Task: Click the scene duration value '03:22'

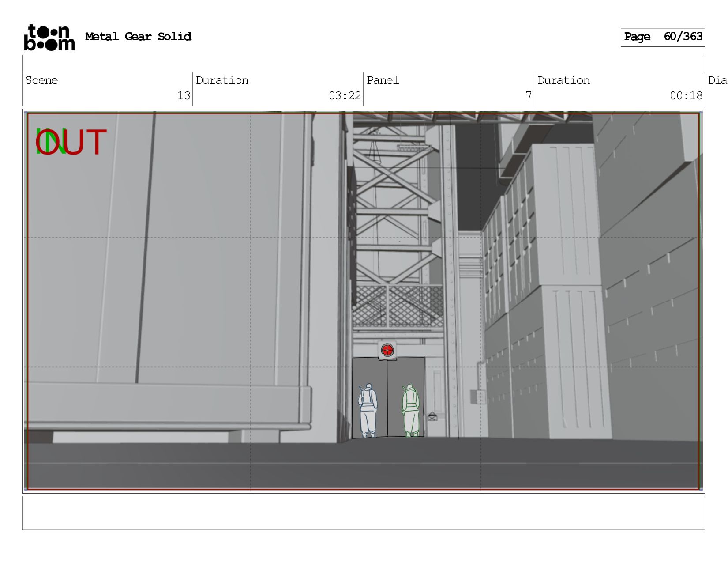Action: 345,96
